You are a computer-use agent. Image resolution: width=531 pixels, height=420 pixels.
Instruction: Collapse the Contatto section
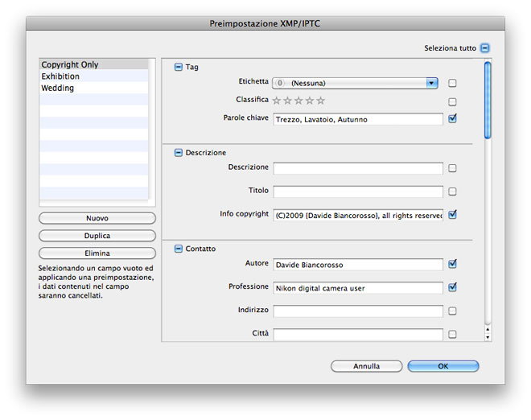pos(178,249)
